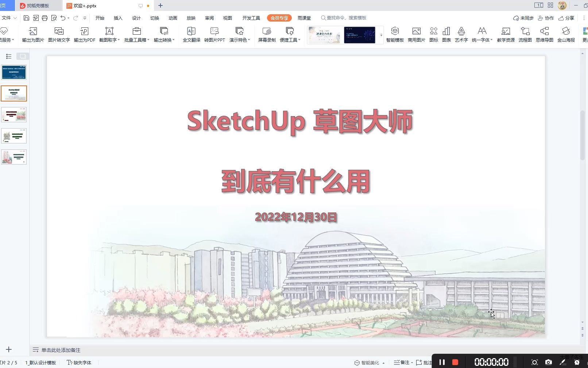This screenshot has height=368, width=588.
Task: Export presentation via 输出为PDF
Action: point(85,35)
